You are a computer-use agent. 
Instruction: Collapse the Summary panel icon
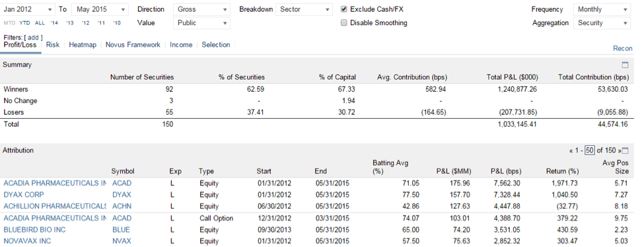point(625,65)
